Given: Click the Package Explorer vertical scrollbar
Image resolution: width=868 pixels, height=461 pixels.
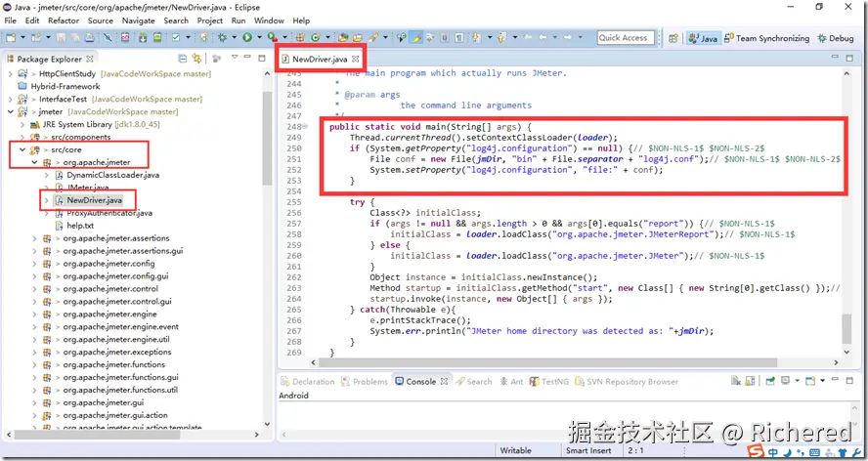Looking at the screenshot, I should click(268, 139).
